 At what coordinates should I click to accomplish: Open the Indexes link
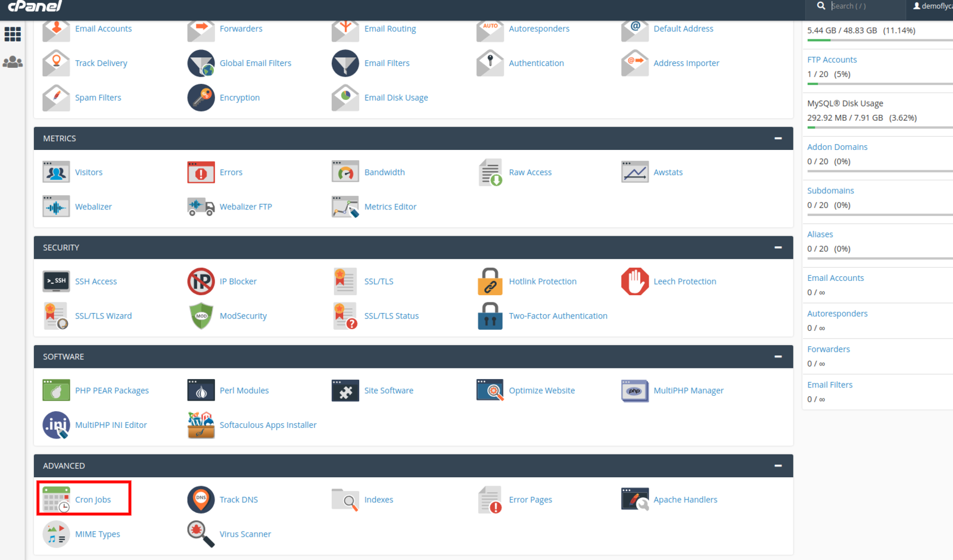tap(379, 500)
